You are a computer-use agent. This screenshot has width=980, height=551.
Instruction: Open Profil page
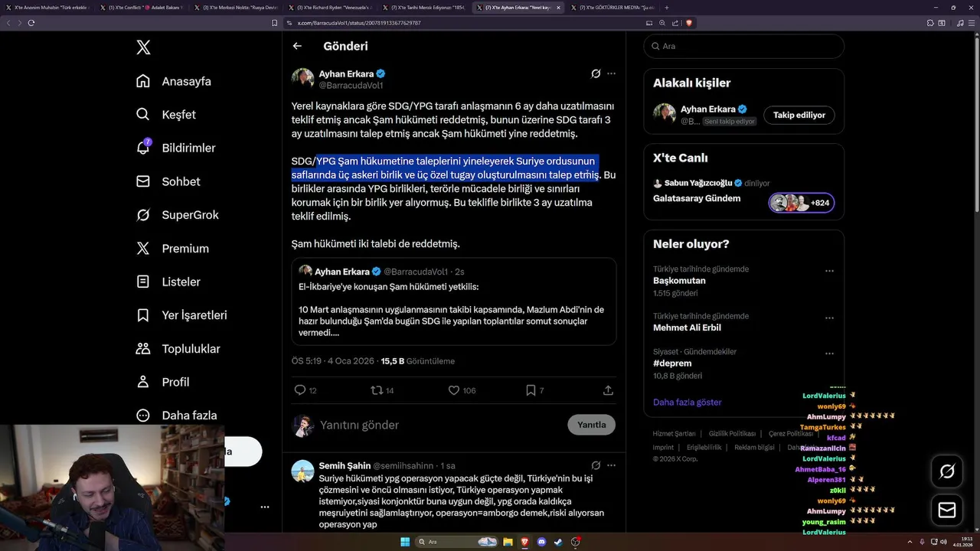point(162,382)
